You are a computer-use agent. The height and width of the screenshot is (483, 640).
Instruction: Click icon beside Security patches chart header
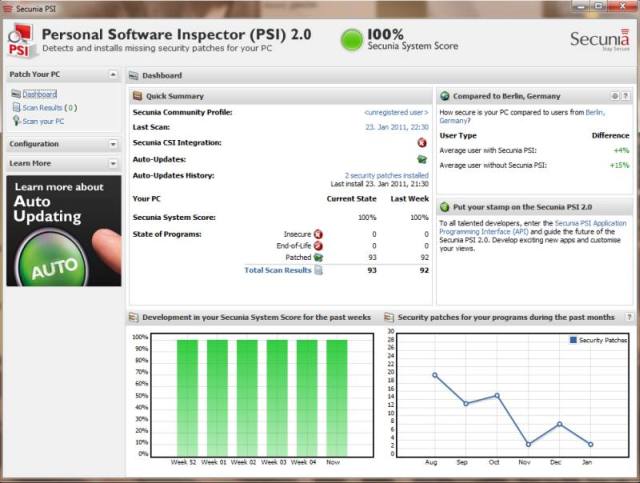[389, 317]
